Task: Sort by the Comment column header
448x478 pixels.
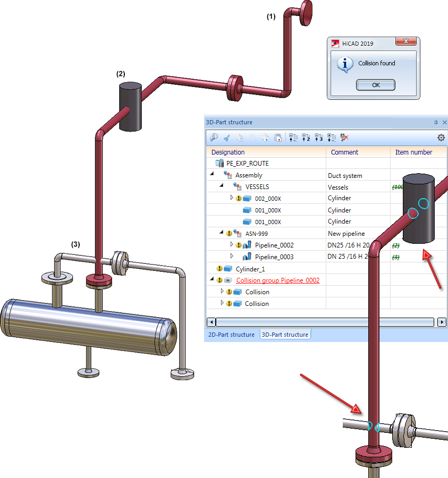Action: point(358,152)
